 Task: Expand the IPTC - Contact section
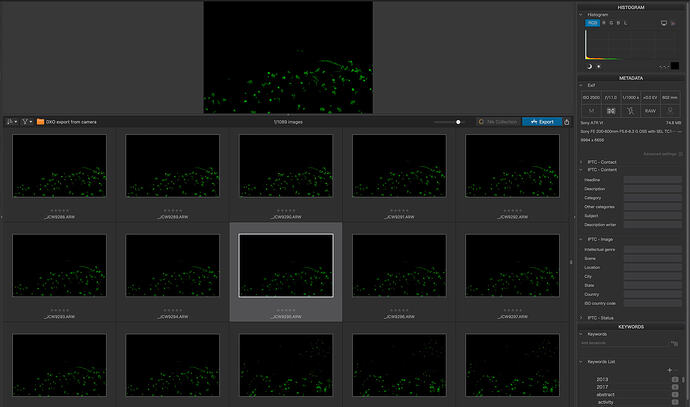(581, 162)
